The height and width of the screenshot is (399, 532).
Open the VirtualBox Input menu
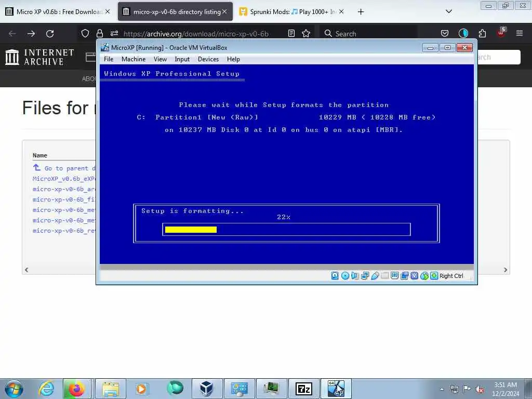[x=182, y=59]
